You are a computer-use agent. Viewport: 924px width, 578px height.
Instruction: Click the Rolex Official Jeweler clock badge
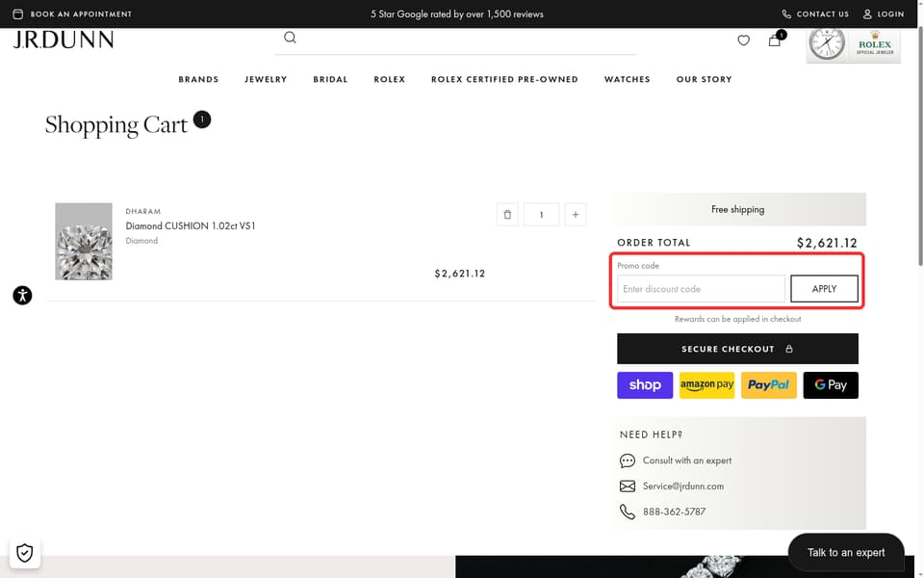pyautogui.click(x=854, y=43)
